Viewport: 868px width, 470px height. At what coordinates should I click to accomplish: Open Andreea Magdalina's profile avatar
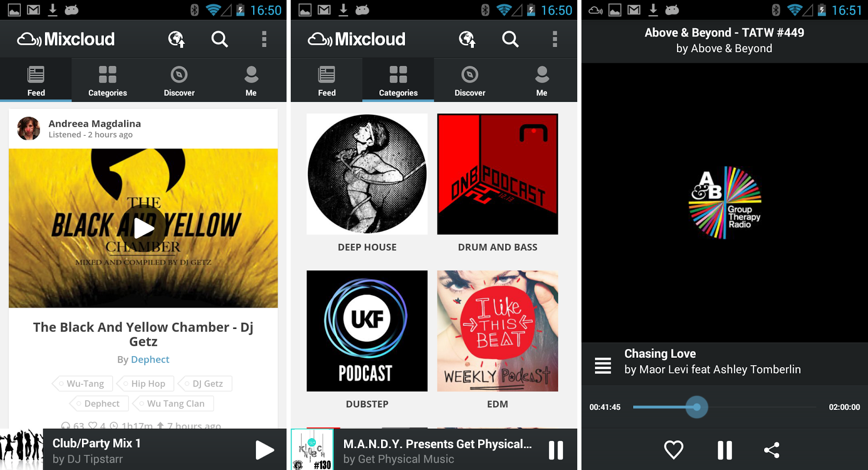(29, 128)
